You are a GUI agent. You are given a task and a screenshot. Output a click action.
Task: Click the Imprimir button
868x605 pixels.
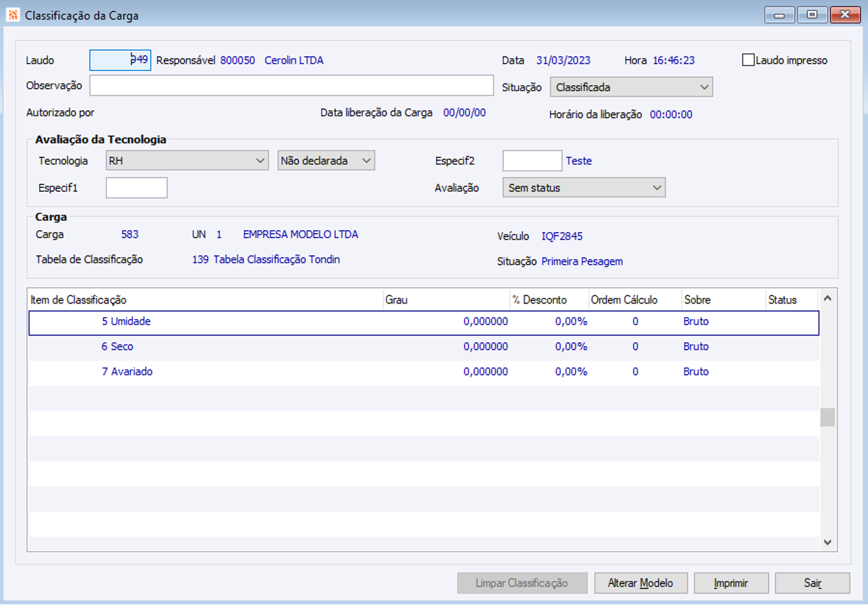pos(731,583)
